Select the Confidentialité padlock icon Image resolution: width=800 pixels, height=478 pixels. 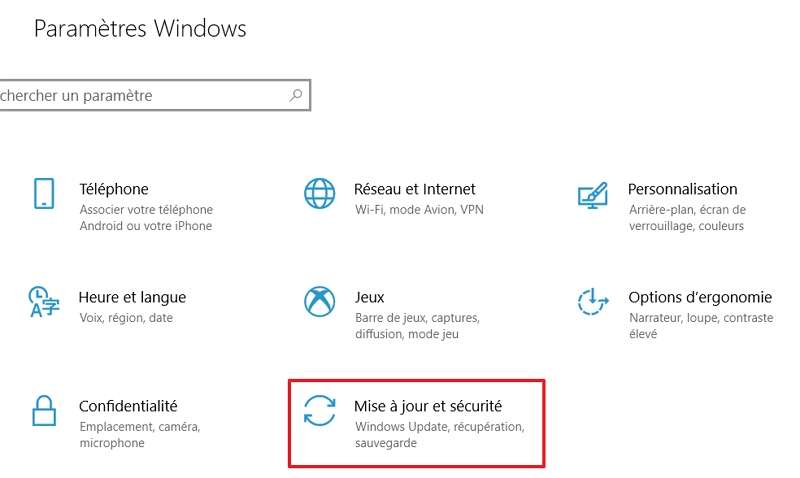click(x=44, y=411)
